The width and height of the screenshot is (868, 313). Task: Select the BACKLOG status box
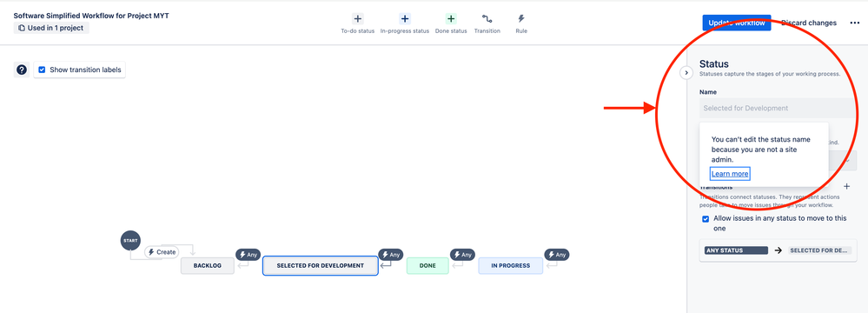pos(208,265)
